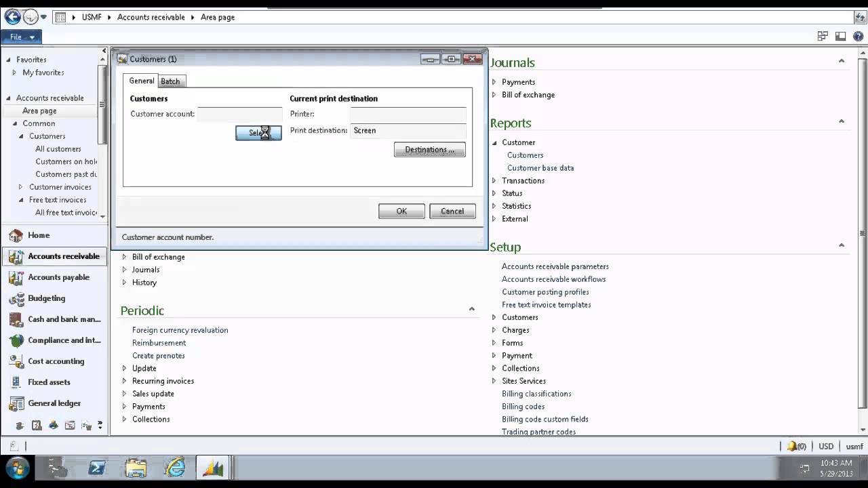Open the Fixed assets module icon

point(16,382)
